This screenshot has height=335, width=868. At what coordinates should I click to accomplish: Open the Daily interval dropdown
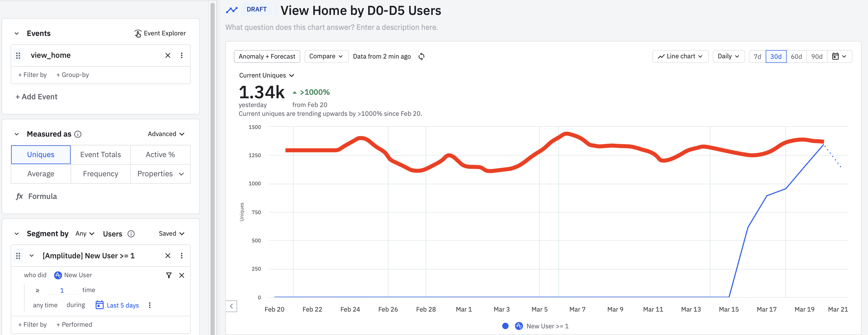728,56
